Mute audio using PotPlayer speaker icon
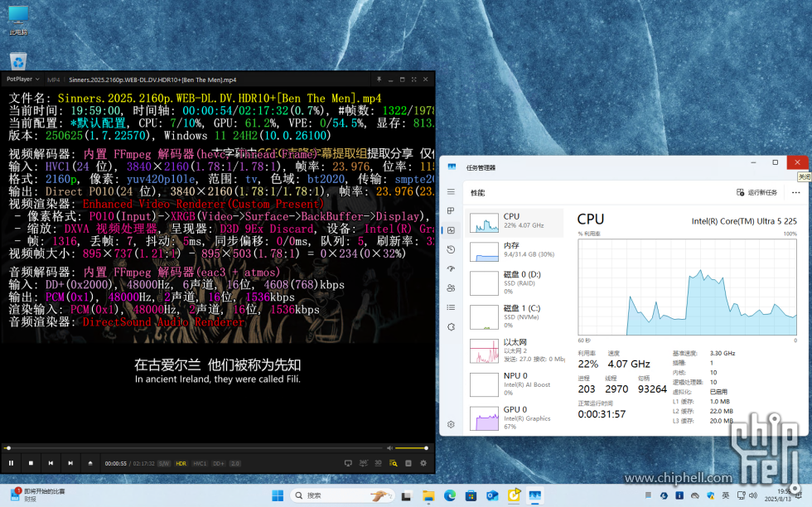Screen dimensions: 812x507 pos(389,448)
